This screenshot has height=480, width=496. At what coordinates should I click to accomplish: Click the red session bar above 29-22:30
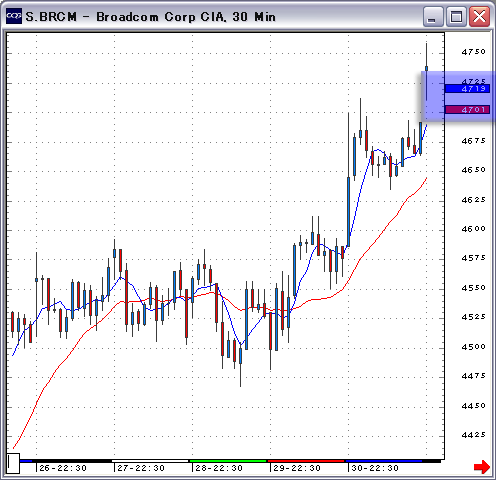point(306,461)
